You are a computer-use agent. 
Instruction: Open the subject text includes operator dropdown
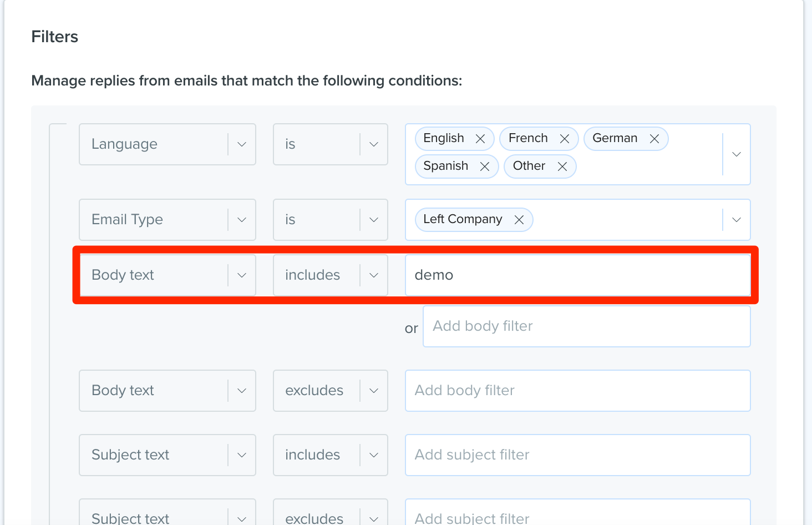(331, 455)
